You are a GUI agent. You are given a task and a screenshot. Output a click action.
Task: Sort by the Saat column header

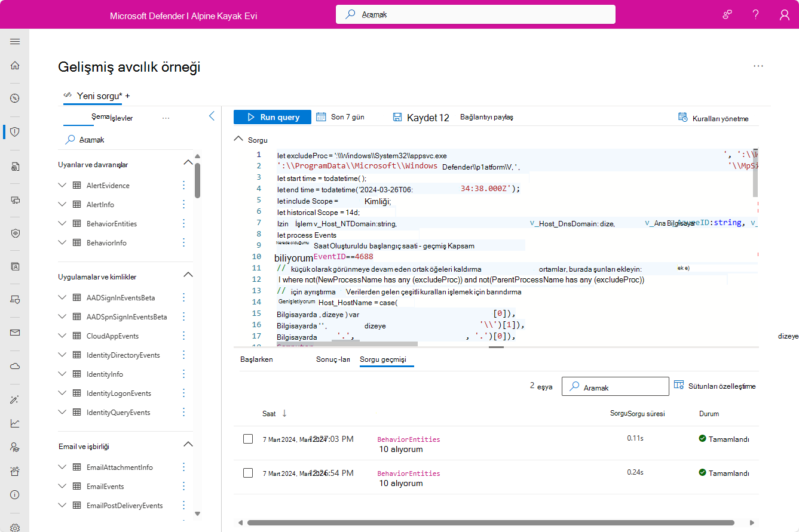[275, 414]
